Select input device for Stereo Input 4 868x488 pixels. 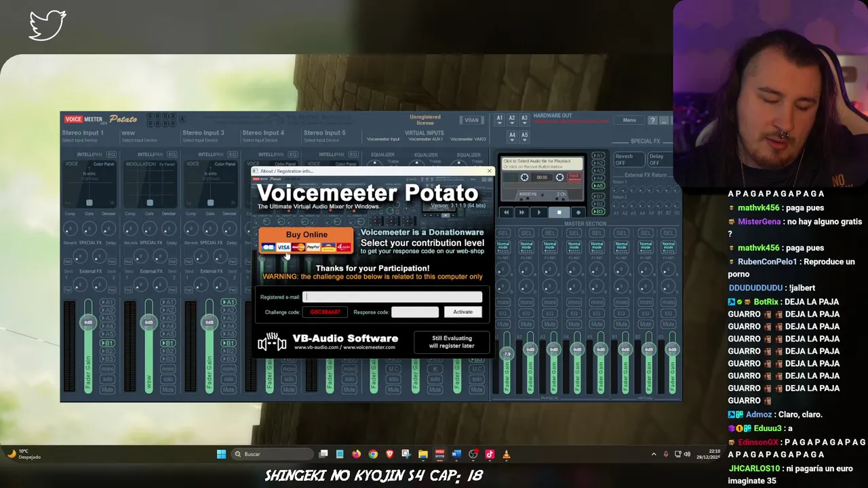click(x=261, y=140)
